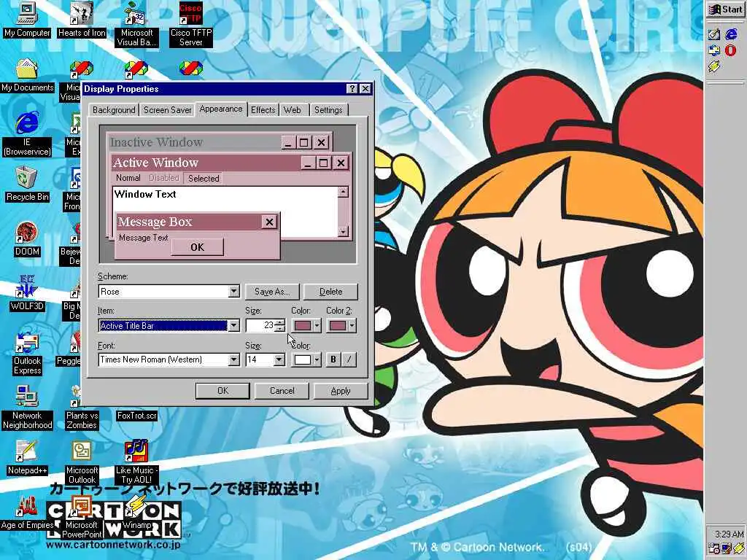The image size is (747, 560).
Task: Click the Inactive Window title in the preview
Action: pyautogui.click(x=156, y=142)
